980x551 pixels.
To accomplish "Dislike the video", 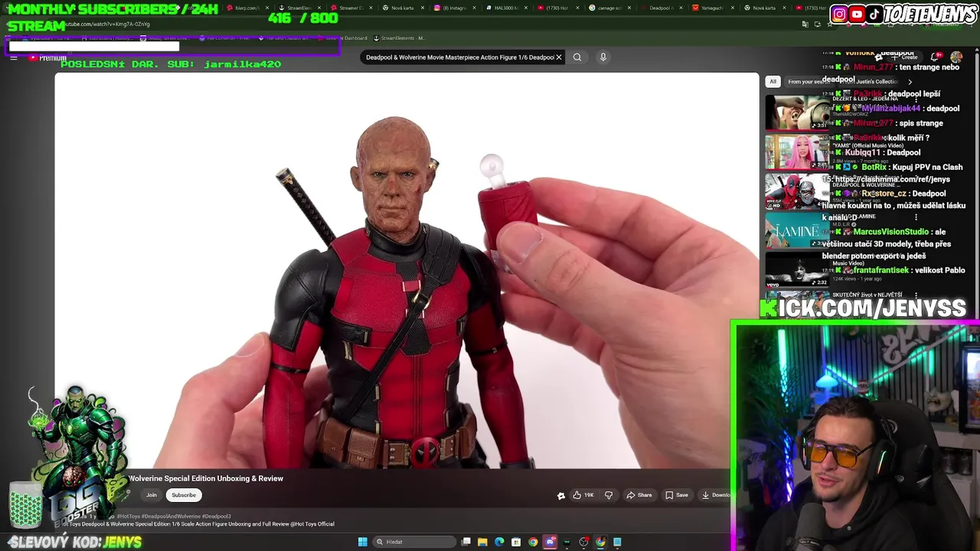I will coord(609,495).
